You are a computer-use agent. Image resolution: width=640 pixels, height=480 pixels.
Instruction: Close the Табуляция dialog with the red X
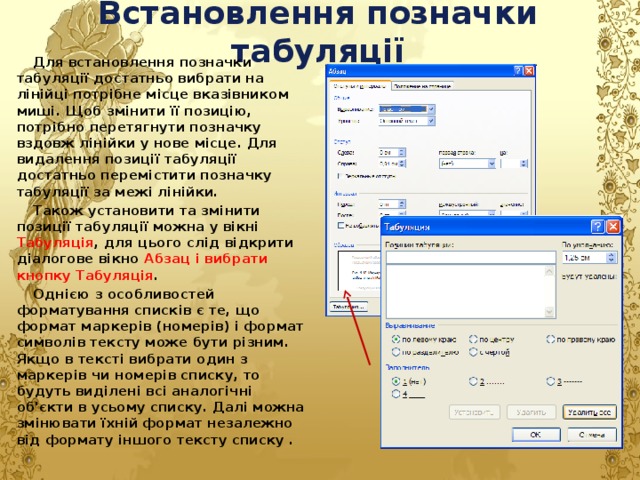[613, 227]
